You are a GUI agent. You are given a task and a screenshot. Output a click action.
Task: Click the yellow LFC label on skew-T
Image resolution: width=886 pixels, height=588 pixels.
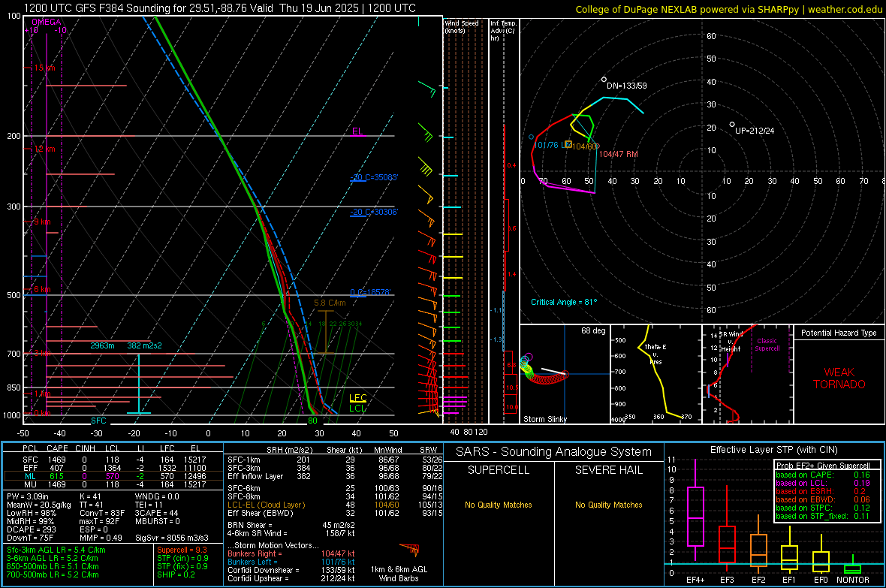357,398
